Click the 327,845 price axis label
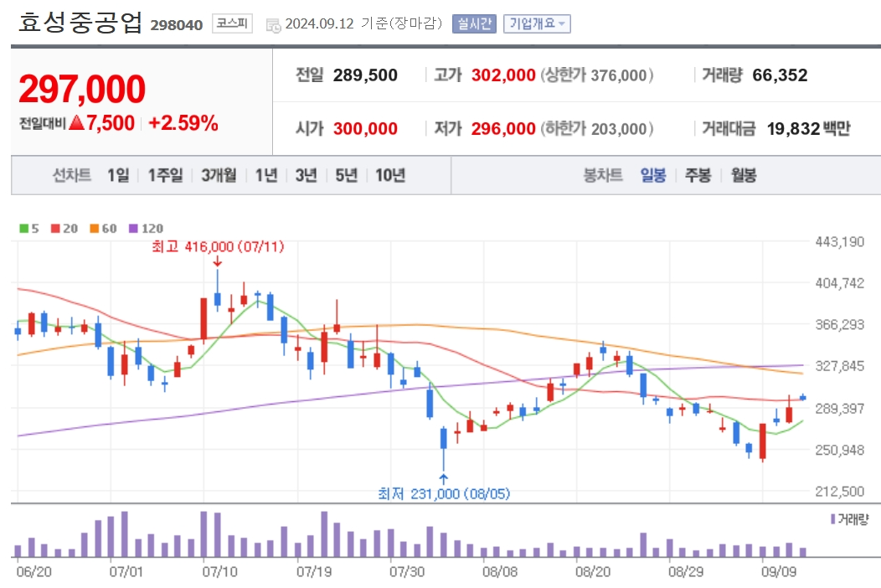 [840, 366]
